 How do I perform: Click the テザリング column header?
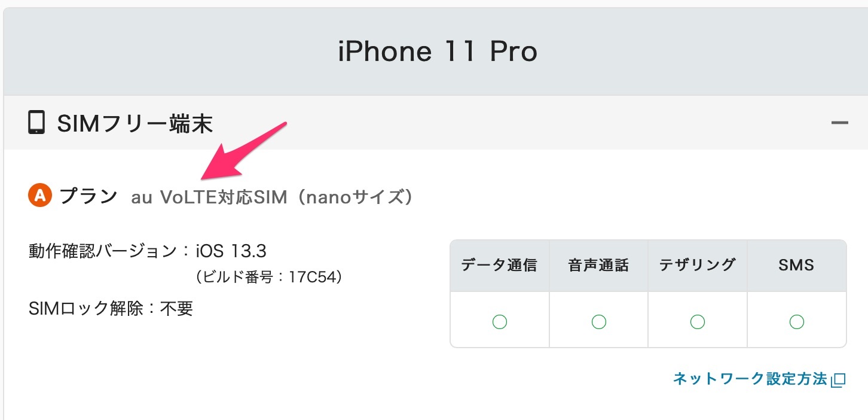coord(698,265)
